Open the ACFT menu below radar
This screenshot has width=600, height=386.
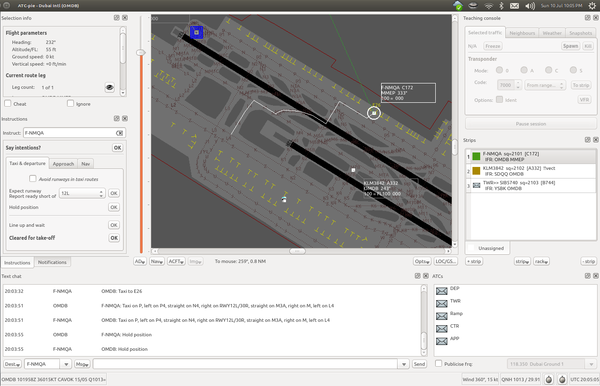[x=176, y=261]
